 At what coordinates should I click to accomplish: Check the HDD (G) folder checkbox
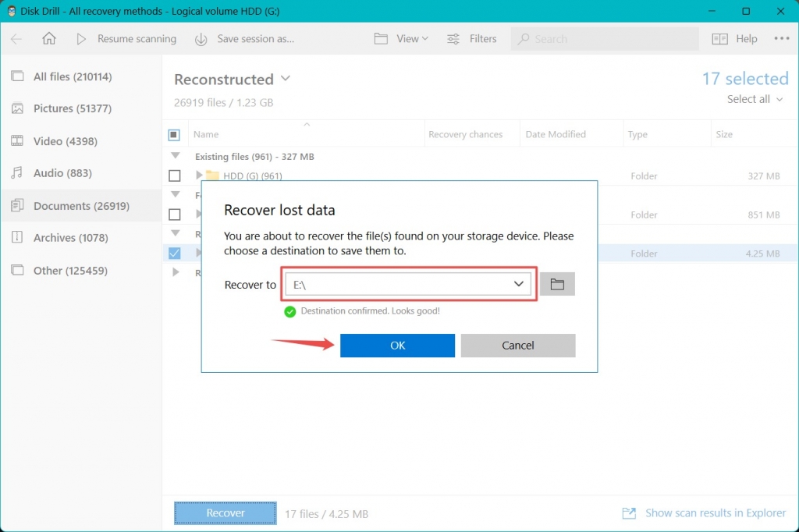point(175,176)
